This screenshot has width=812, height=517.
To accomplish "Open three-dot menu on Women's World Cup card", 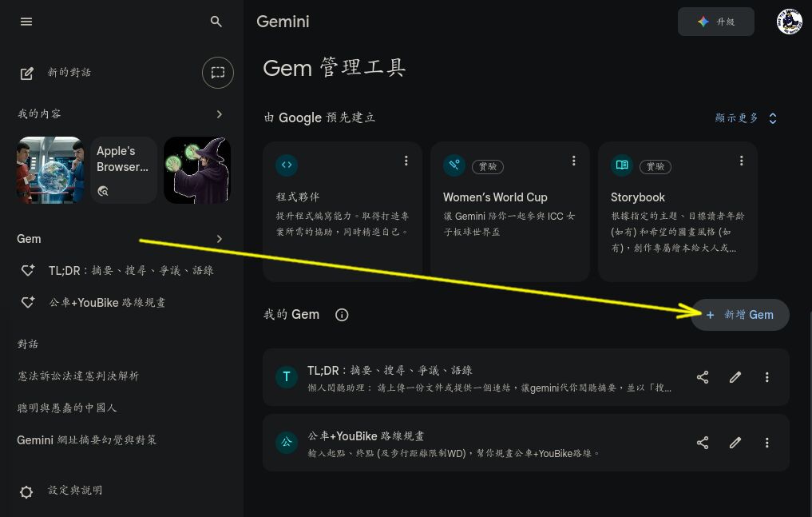I will pyautogui.click(x=573, y=161).
